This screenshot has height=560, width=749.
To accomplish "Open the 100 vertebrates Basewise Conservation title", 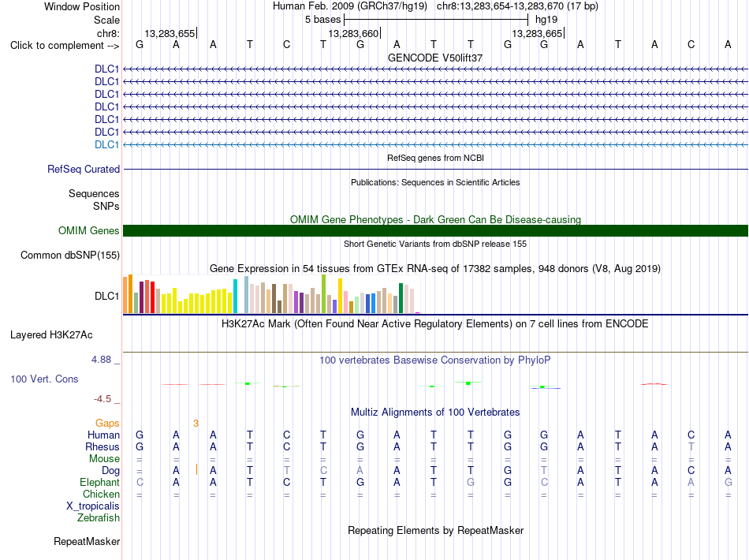I will pyautogui.click(x=435, y=360).
